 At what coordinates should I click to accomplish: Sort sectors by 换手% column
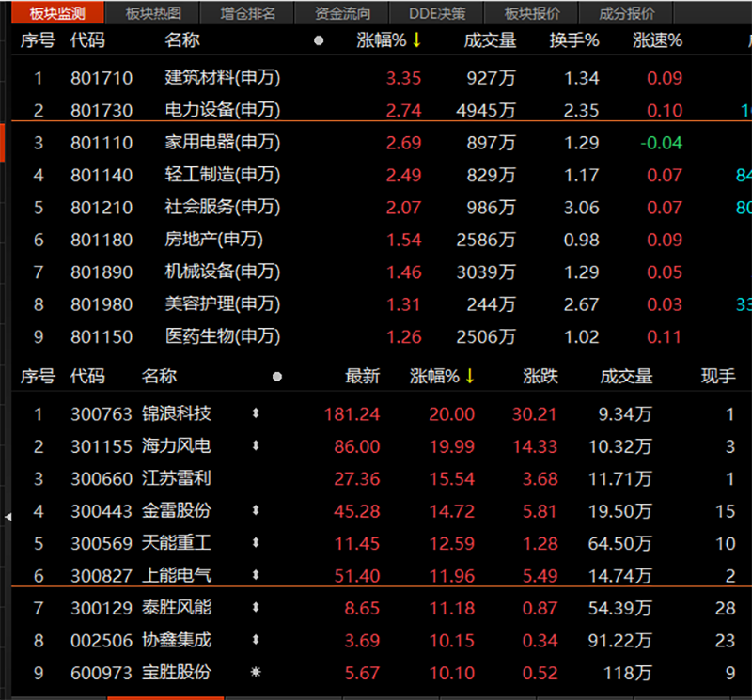(574, 40)
